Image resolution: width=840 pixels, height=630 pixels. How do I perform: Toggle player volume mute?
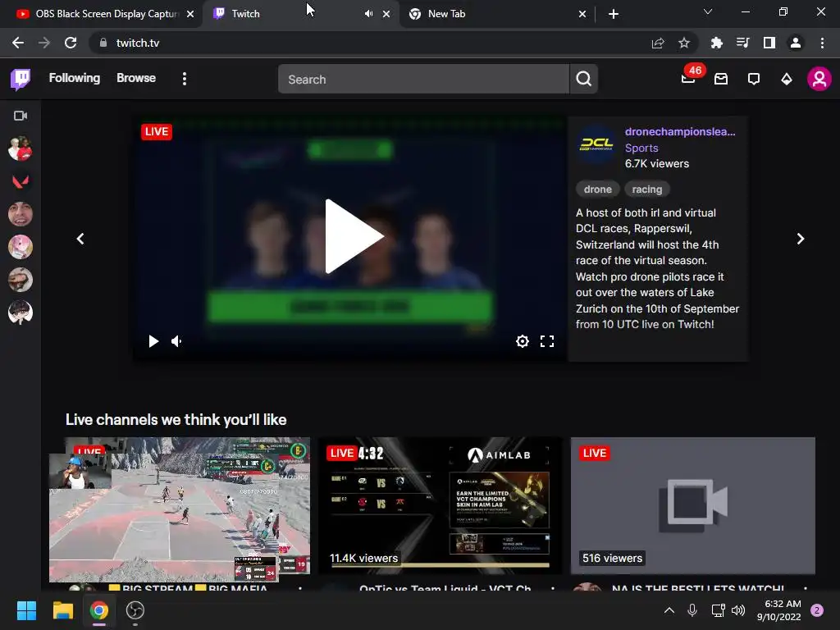click(x=177, y=341)
